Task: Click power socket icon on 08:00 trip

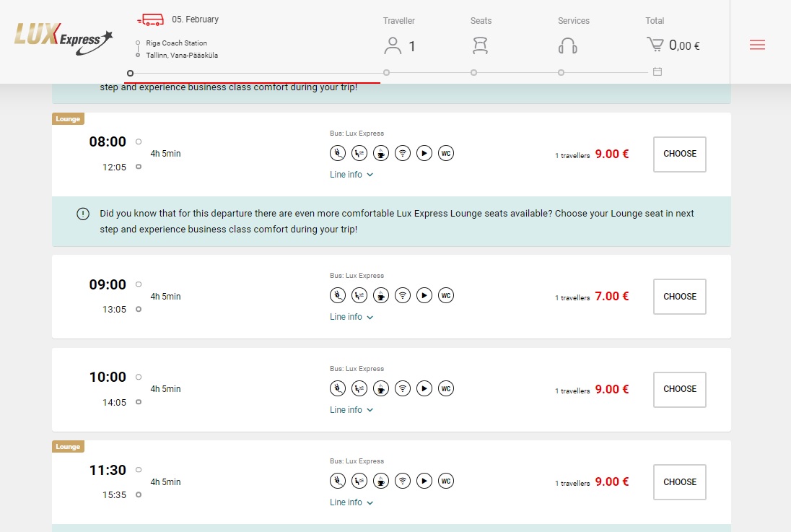Action: [338, 153]
